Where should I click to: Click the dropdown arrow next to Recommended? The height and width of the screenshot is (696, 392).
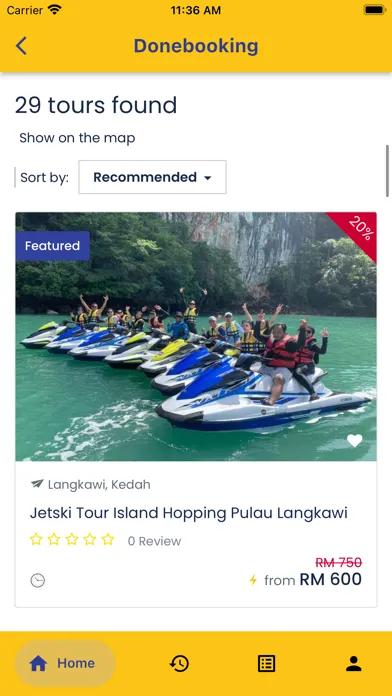pyautogui.click(x=207, y=178)
